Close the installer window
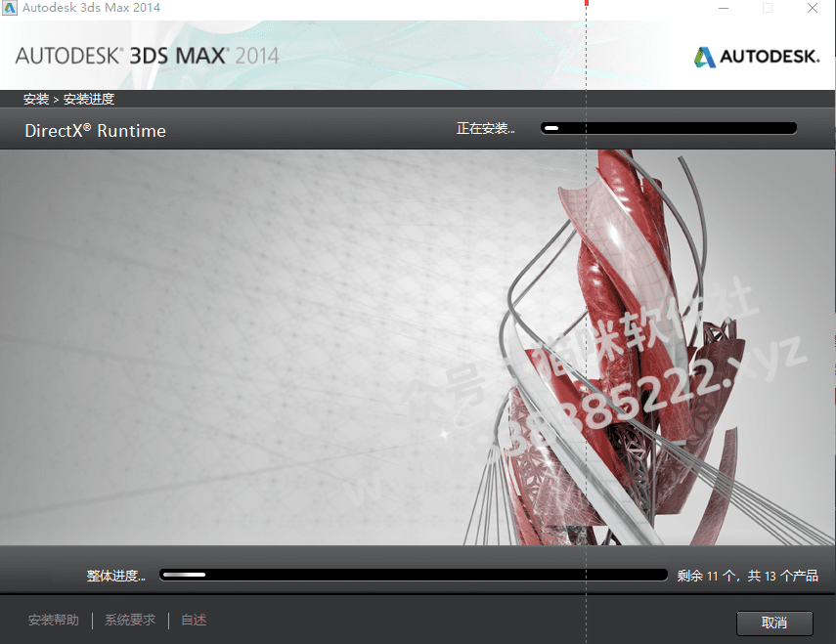Screen dimensions: 836x644 tap(812, 8)
